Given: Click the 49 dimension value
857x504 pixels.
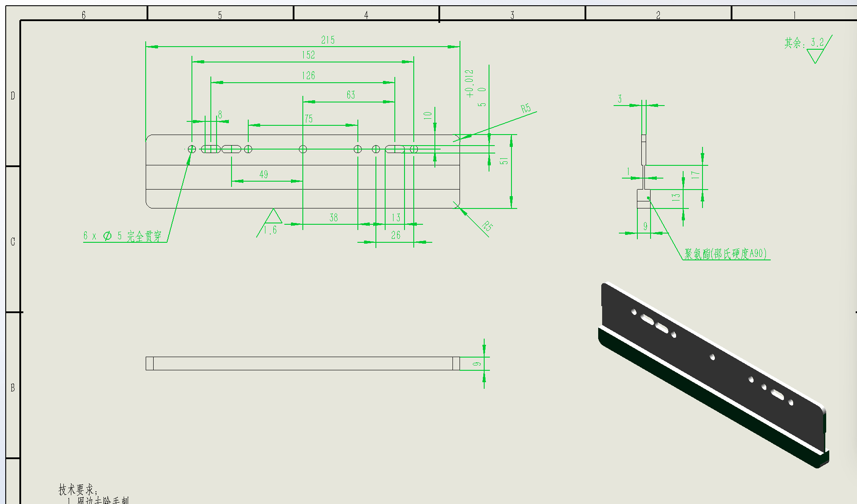Looking at the screenshot, I should pyautogui.click(x=263, y=175).
